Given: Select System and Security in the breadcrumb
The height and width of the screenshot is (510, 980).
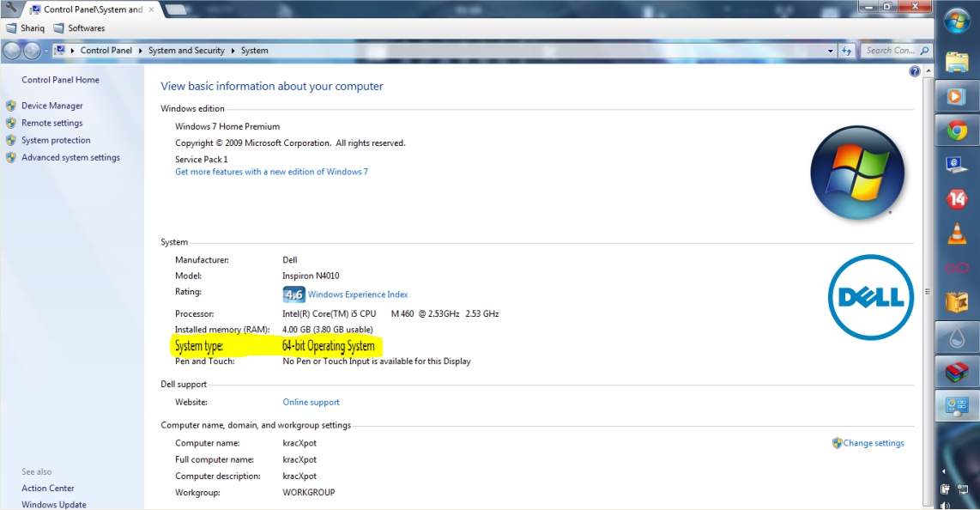Looking at the screenshot, I should (x=186, y=51).
